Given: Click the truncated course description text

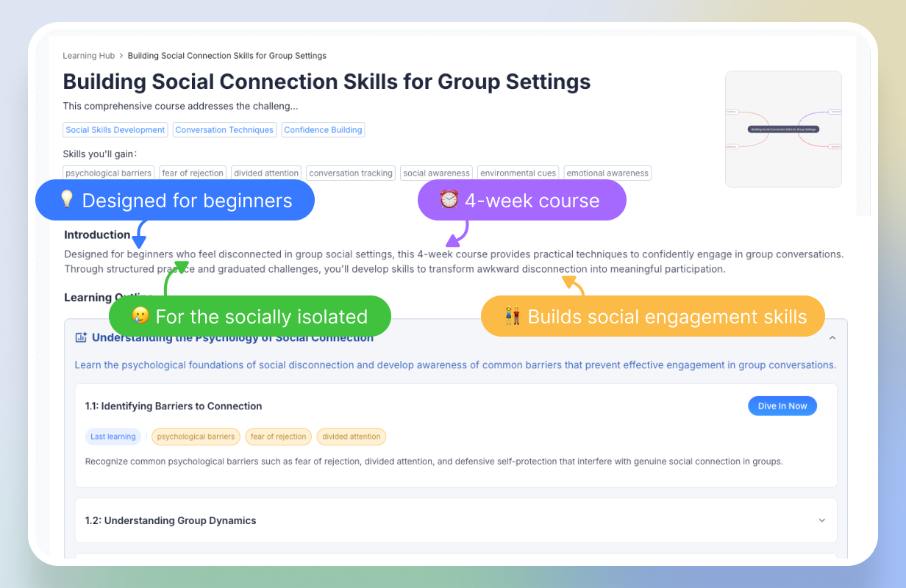Looking at the screenshot, I should (180, 106).
